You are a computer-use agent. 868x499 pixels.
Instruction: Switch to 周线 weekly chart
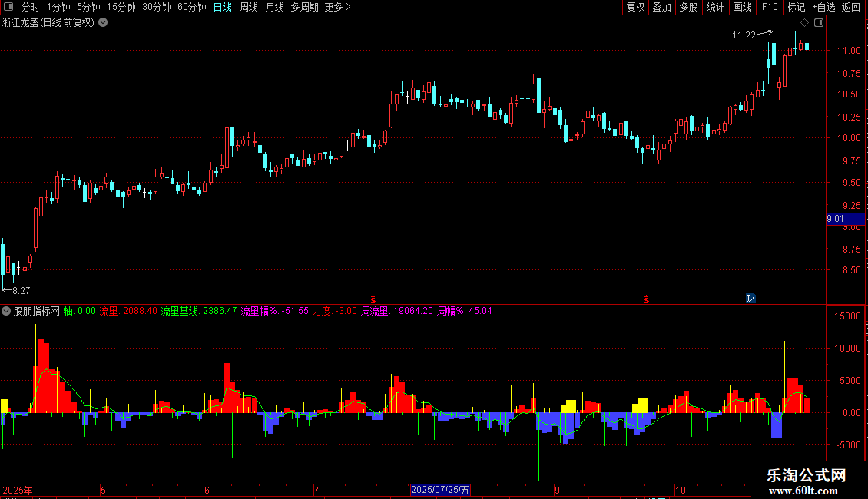click(249, 7)
